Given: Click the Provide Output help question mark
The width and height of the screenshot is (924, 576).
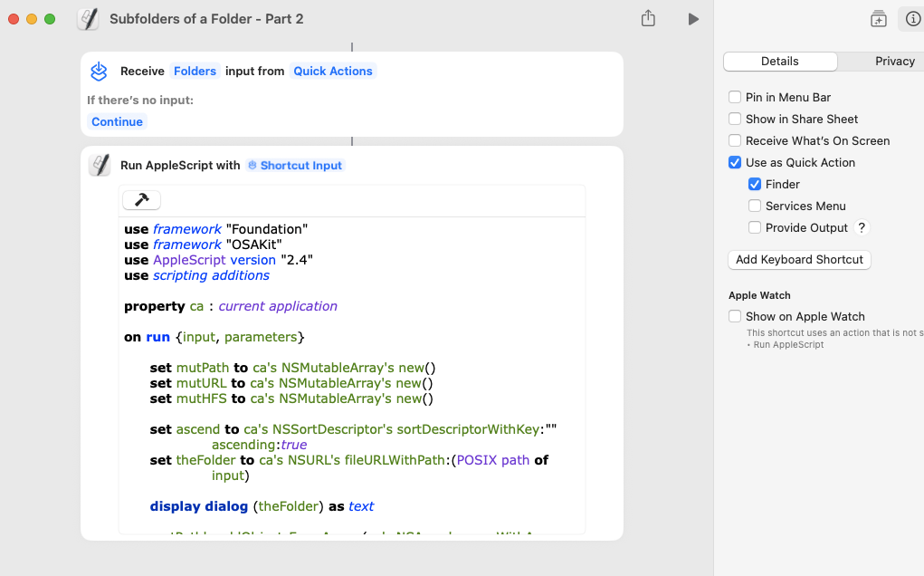Looking at the screenshot, I should (x=861, y=227).
